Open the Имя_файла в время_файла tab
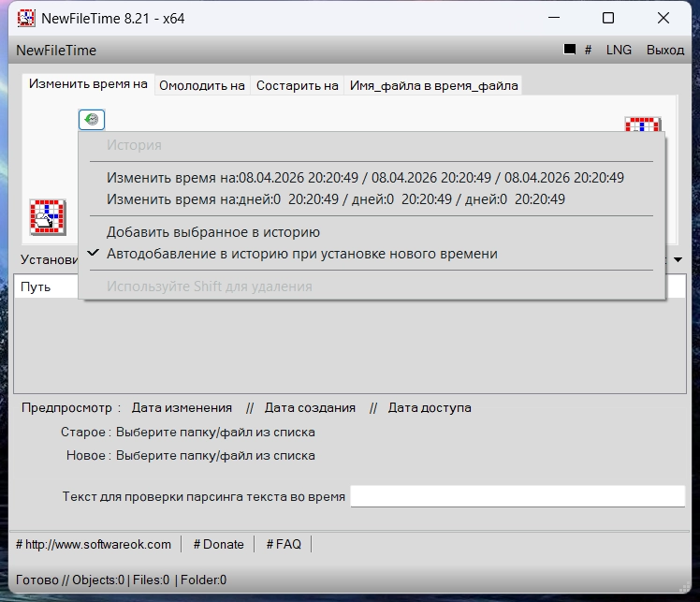 tap(433, 85)
